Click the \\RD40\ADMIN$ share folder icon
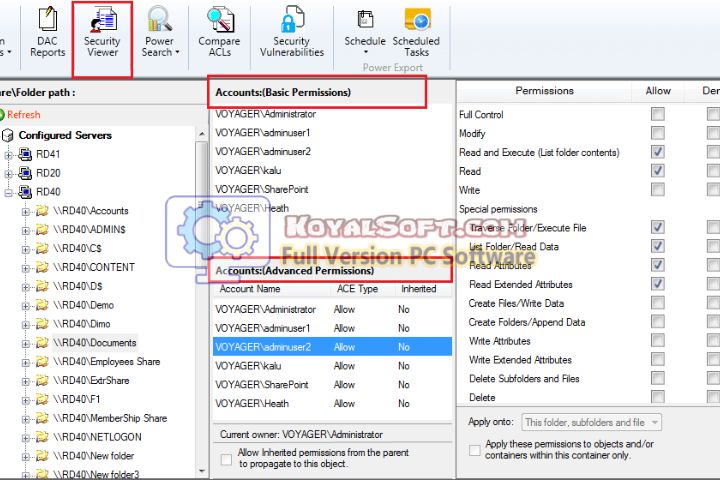This screenshot has width=720, height=480. pos(42,229)
